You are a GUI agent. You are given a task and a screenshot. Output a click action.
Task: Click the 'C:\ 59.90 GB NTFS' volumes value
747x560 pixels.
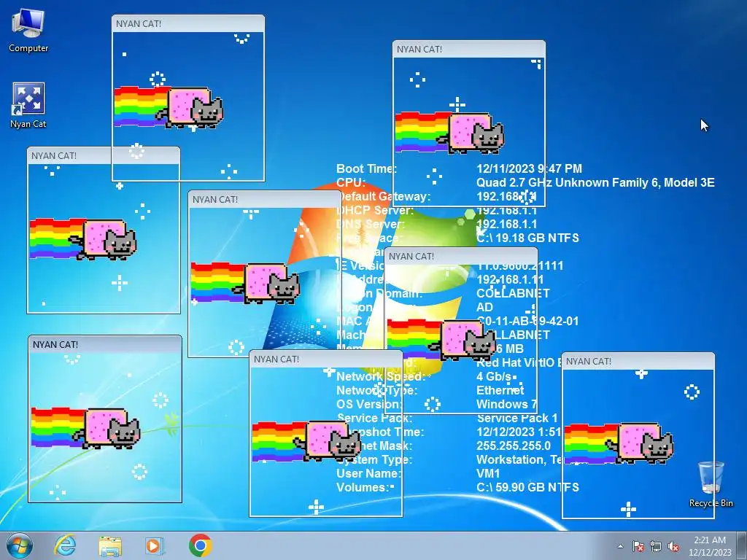[x=528, y=487]
